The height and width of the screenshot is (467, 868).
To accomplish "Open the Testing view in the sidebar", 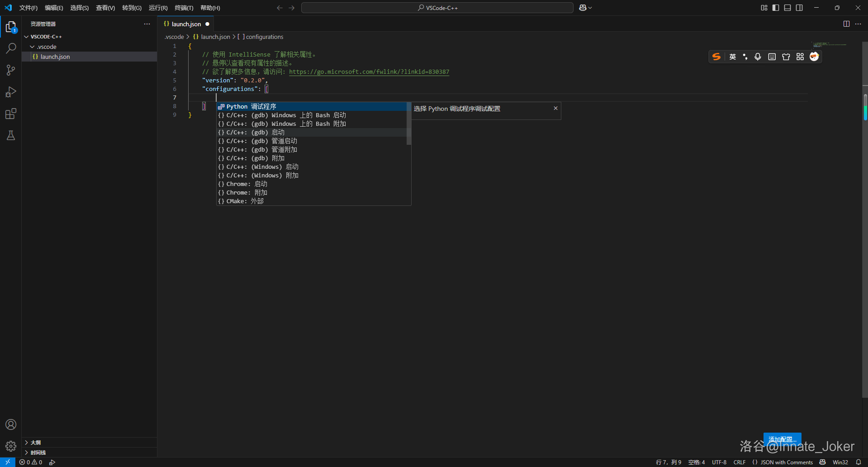I will pos(10,136).
